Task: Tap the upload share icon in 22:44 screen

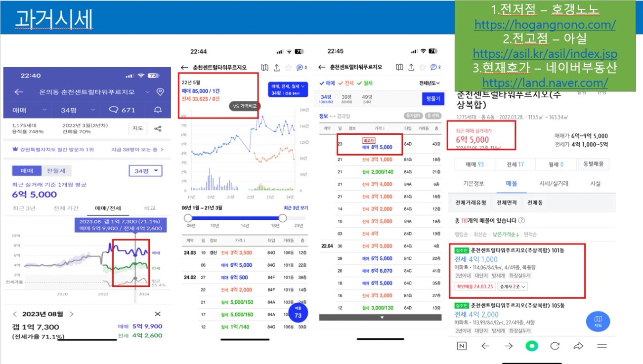Action: tap(276, 67)
